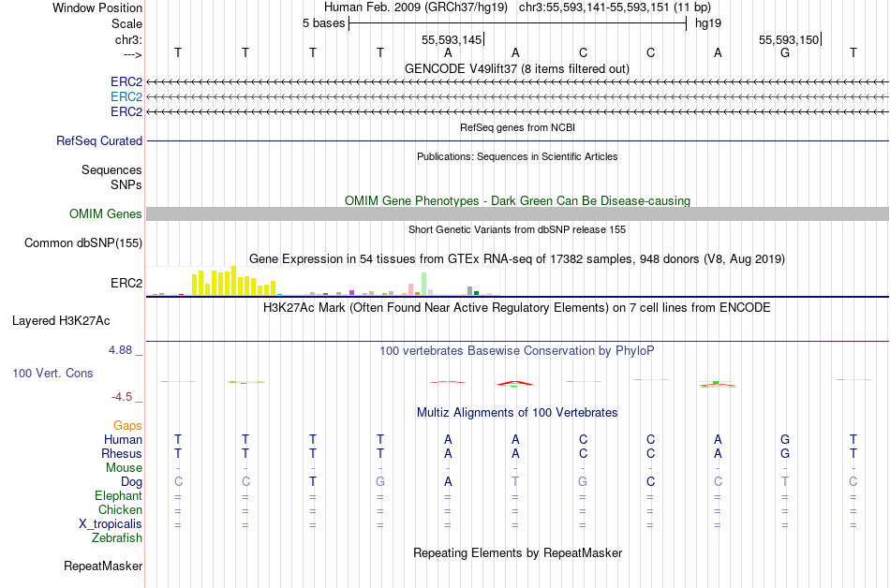Click the chr3:55,593,141-55,593,151 (11 bp) position text

click(615, 7)
